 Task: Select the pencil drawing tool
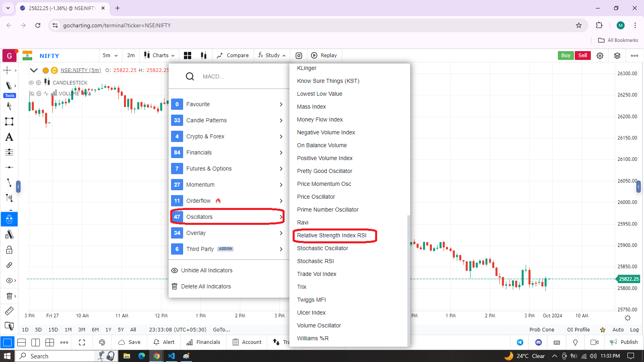tap(8, 86)
